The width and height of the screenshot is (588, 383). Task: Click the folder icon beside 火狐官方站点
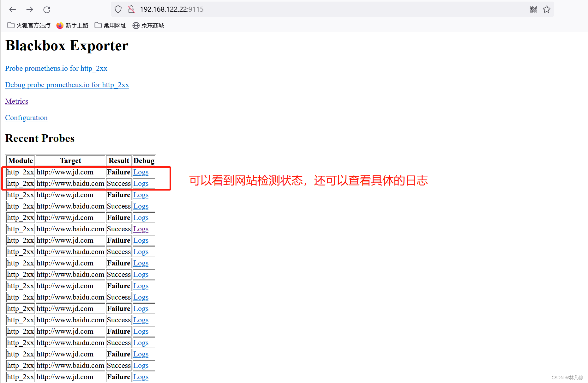[x=11, y=25]
